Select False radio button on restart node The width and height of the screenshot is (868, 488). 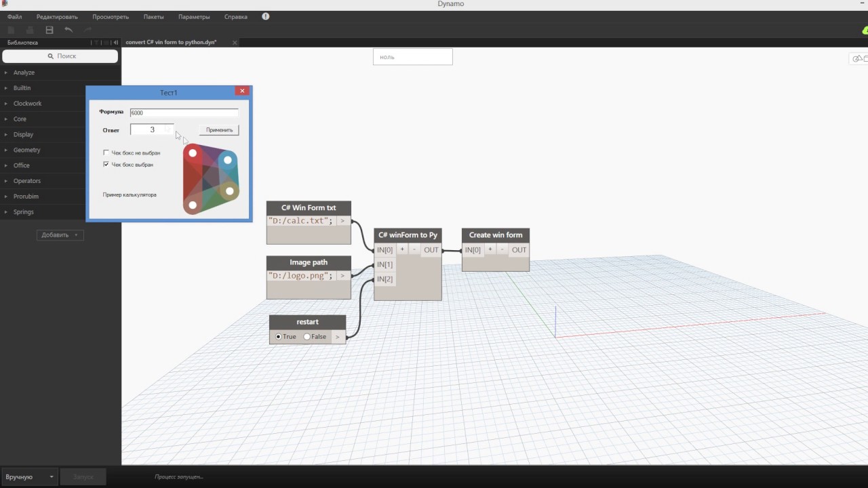307,337
